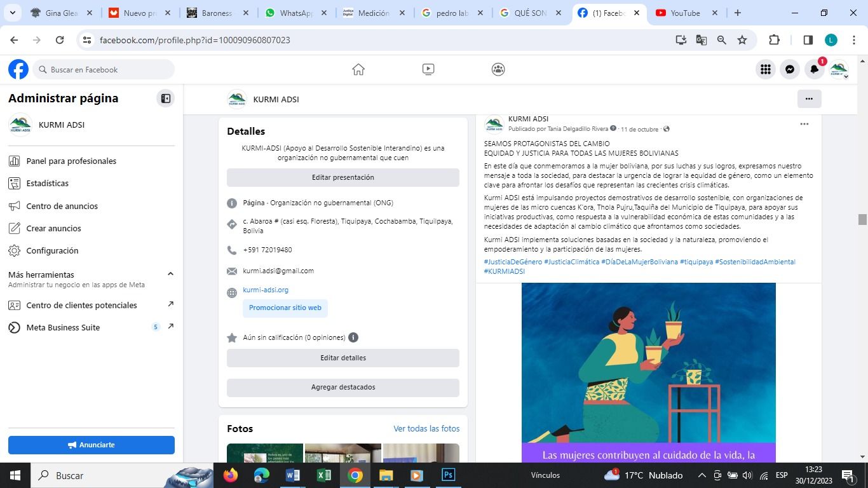Screen dimensions: 868x488
Task: Click the post date 11 de octubre
Action: point(639,129)
